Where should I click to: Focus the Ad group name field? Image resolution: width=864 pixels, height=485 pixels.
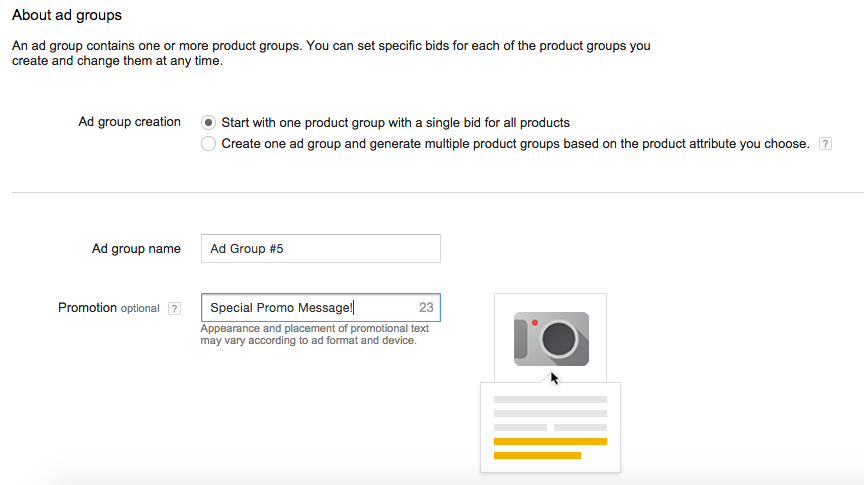[320, 249]
